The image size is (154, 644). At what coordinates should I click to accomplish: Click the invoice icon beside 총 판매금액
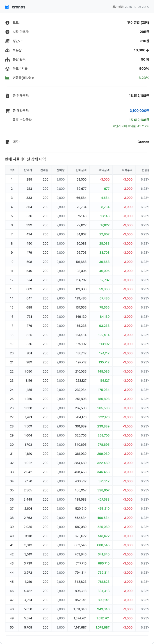(8, 96)
